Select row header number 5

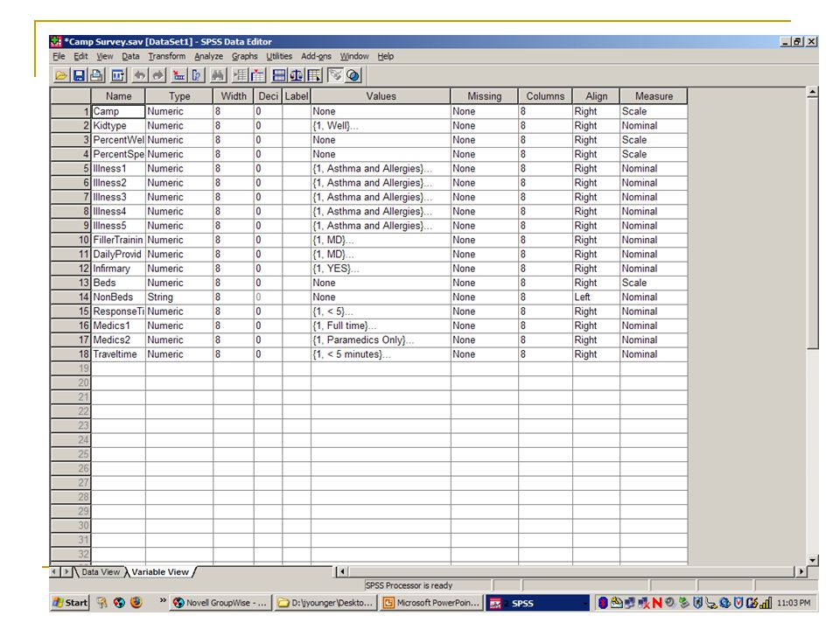(71, 168)
